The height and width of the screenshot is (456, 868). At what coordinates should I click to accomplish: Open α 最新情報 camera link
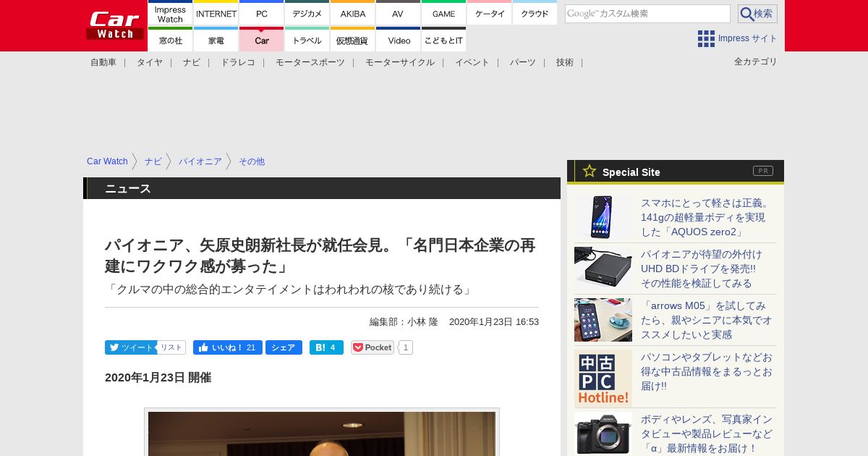coord(707,434)
